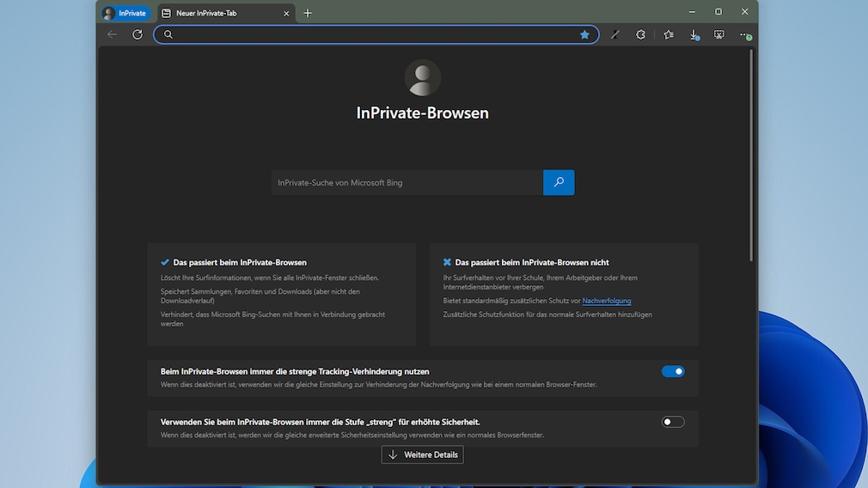868x488 pixels.
Task: Click the Weitere Details button
Action: tap(422, 454)
